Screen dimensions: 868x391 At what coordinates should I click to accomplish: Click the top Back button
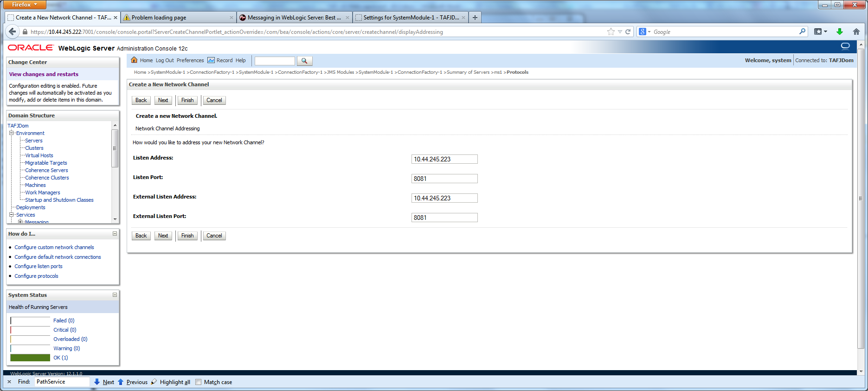[141, 100]
